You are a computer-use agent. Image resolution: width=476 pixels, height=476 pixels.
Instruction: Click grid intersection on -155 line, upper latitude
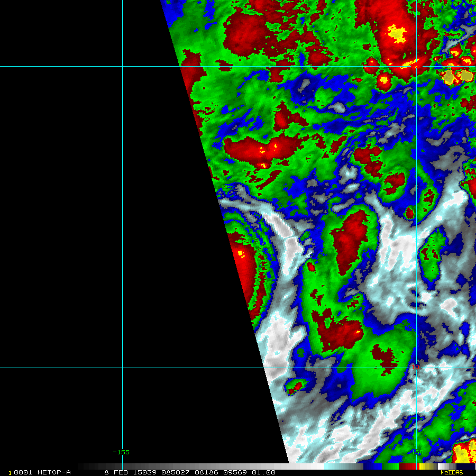click(x=123, y=66)
